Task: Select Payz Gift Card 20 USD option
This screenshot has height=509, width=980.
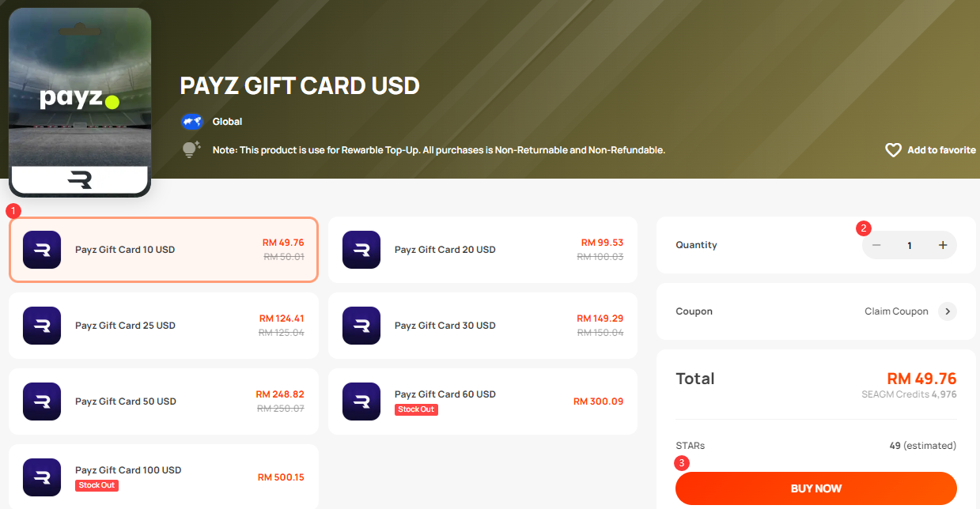Action: click(482, 250)
